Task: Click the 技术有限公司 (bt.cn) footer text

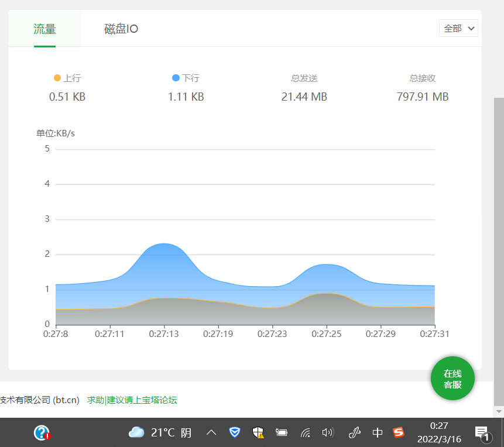Action: [x=40, y=400]
